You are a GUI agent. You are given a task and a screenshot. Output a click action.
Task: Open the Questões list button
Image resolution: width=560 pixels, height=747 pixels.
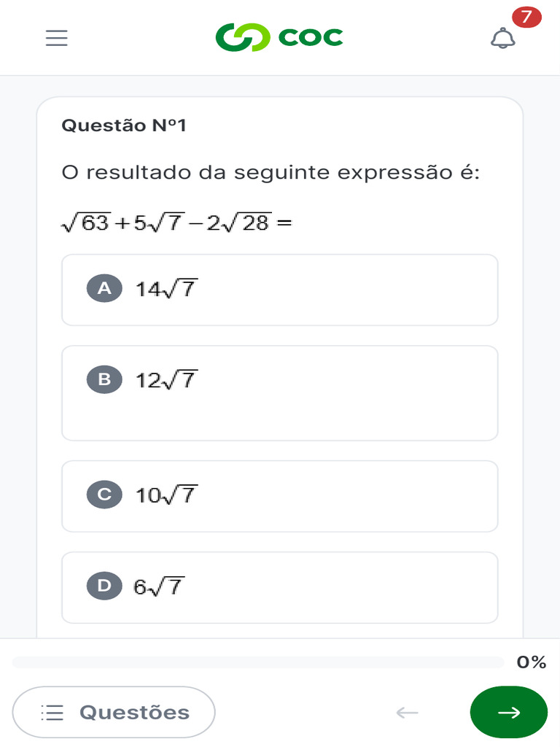tap(114, 712)
